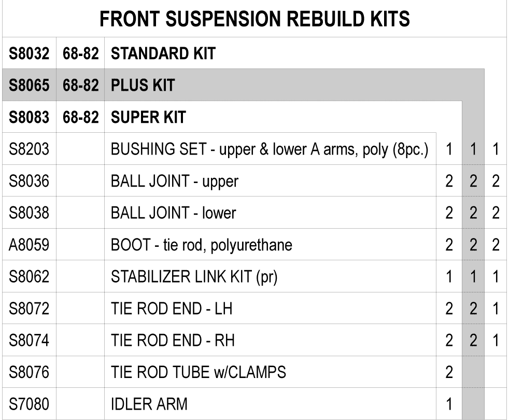Click part number A8059
This screenshot has width=509, height=420.
click(x=29, y=245)
